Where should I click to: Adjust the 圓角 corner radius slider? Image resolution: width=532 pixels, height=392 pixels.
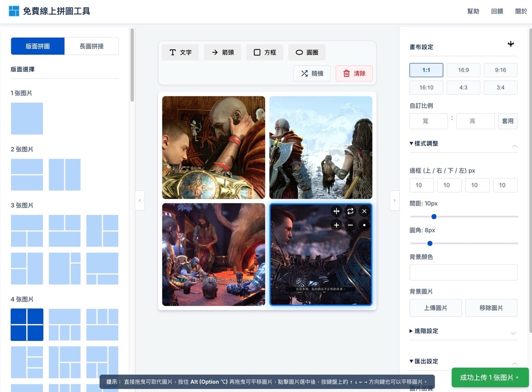point(463,243)
